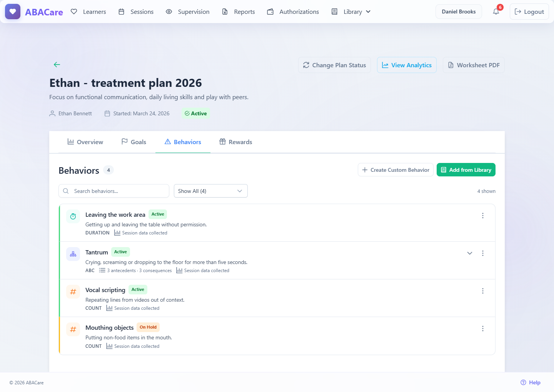
Task: Switch to the Rewards tab
Action: tap(236, 142)
